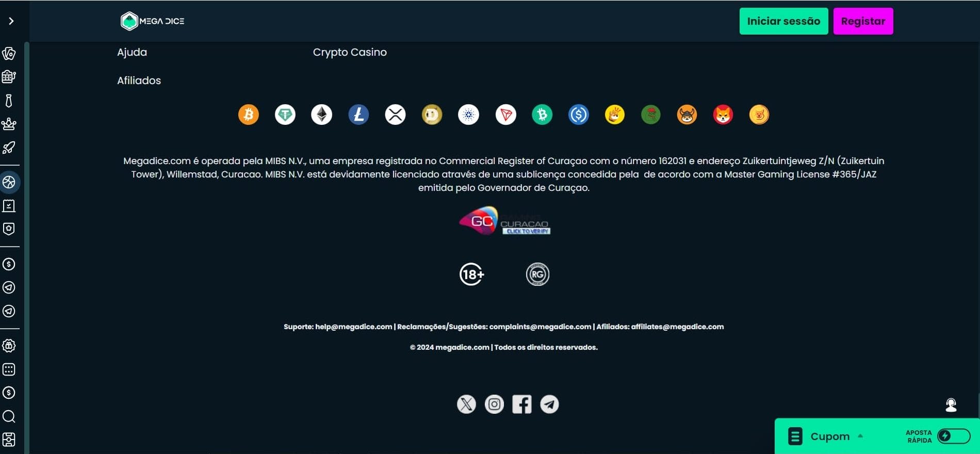Click the Iniciar sessão button
980x454 pixels.
[783, 21]
